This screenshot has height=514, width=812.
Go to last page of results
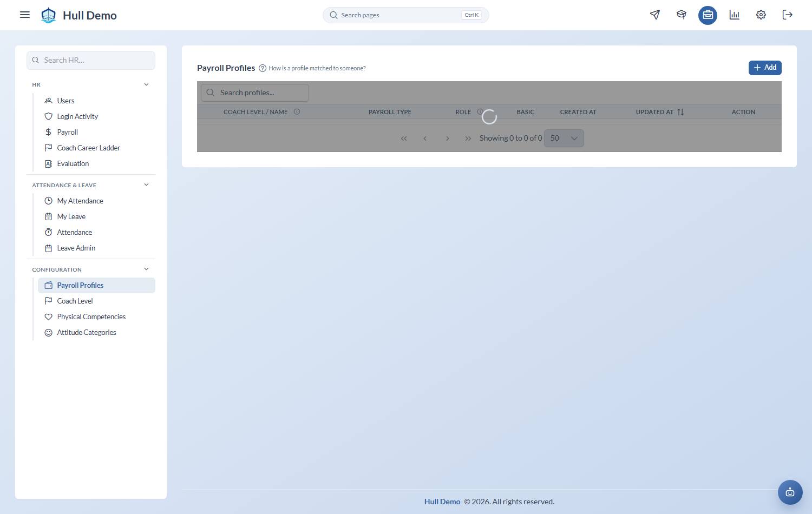(x=468, y=139)
